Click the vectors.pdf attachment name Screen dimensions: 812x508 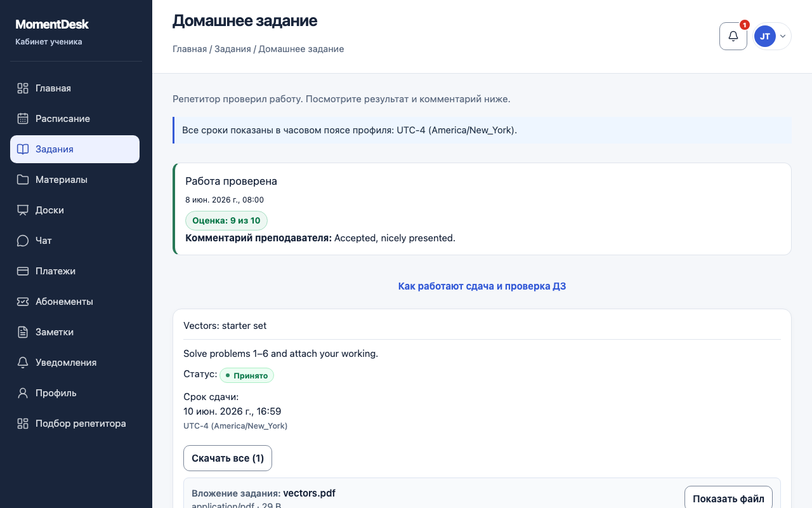310,493
